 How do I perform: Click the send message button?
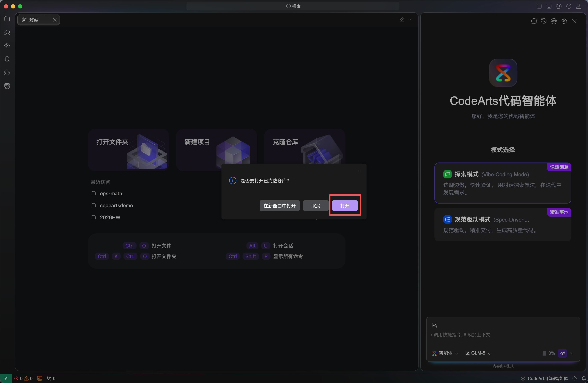pyautogui.click(x=562, y=353)
